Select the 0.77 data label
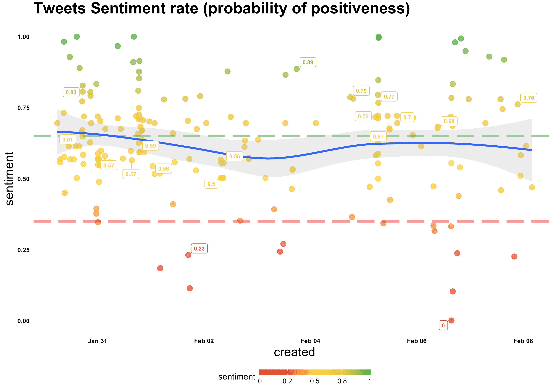Screen dimensions: 560x392 (x=389, y=97)
